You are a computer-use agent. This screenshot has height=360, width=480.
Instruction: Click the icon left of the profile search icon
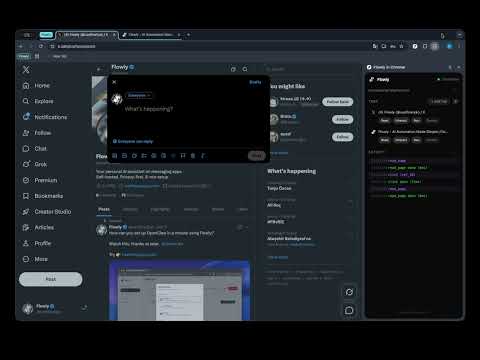(233, 69)
